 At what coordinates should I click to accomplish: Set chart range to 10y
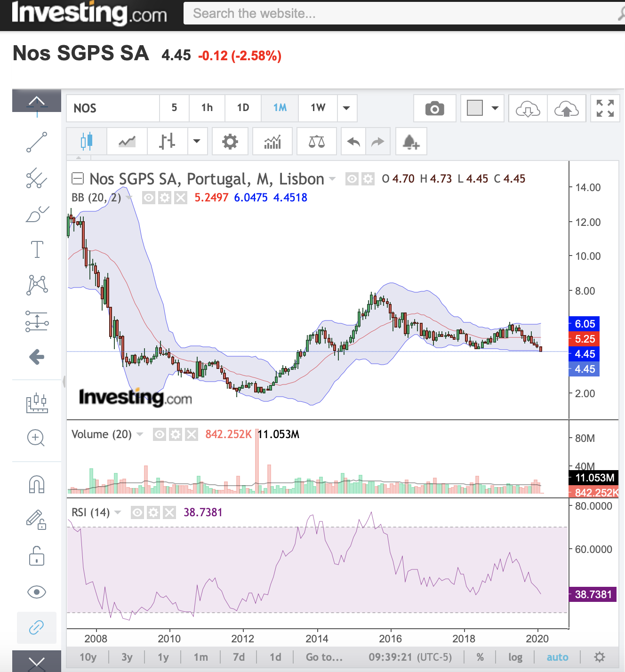[x=88, y=657]
